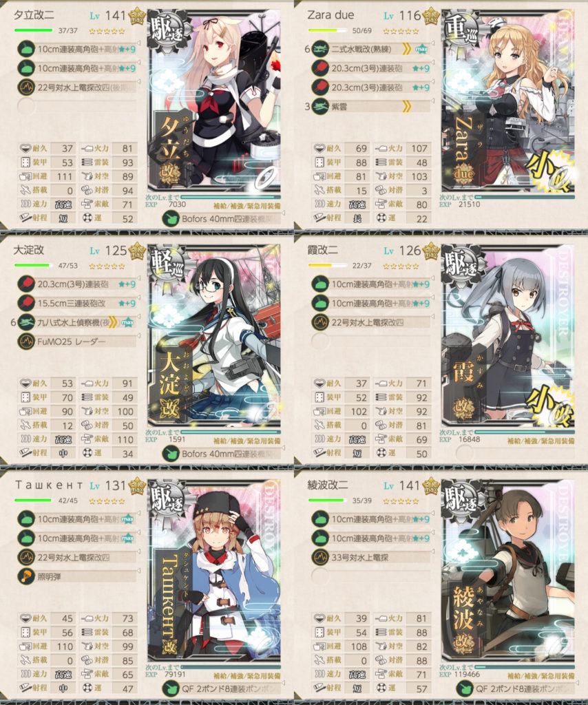Click the HP bar of 霞改二
Viewport: 588px width, 705px height.
327,265
